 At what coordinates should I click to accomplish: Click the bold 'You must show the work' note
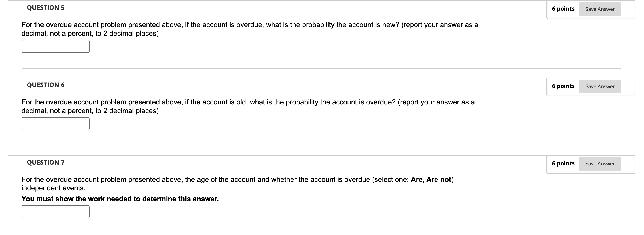click(120, 199)
